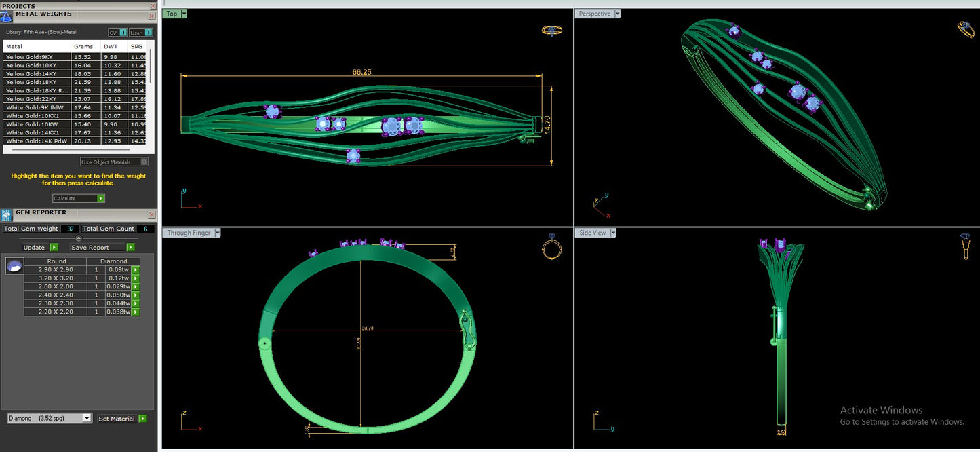
Task: Select the Yellow Gold:14KY row
Action: pos(75,74)
